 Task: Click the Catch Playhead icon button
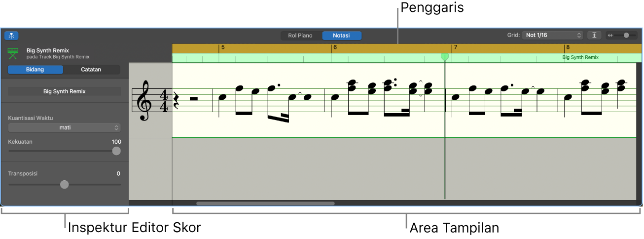pyautogui.click(x=11, y=36)
